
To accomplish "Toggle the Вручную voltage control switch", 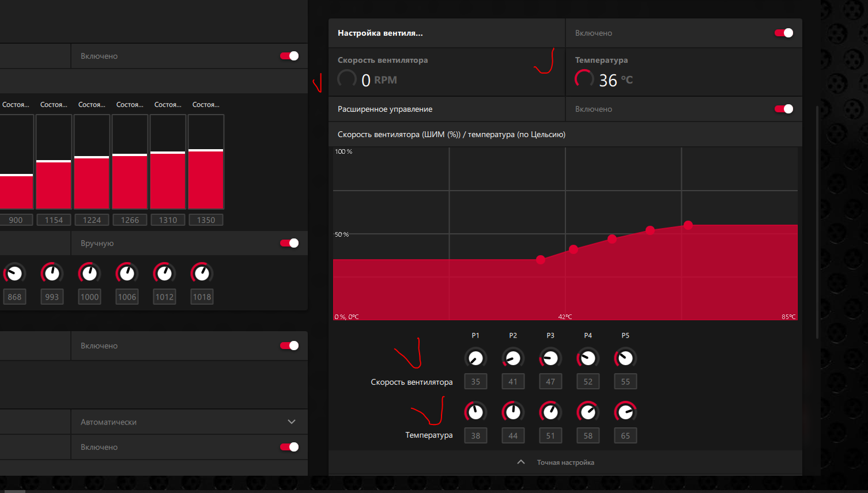I will click(x=289, y=243).
